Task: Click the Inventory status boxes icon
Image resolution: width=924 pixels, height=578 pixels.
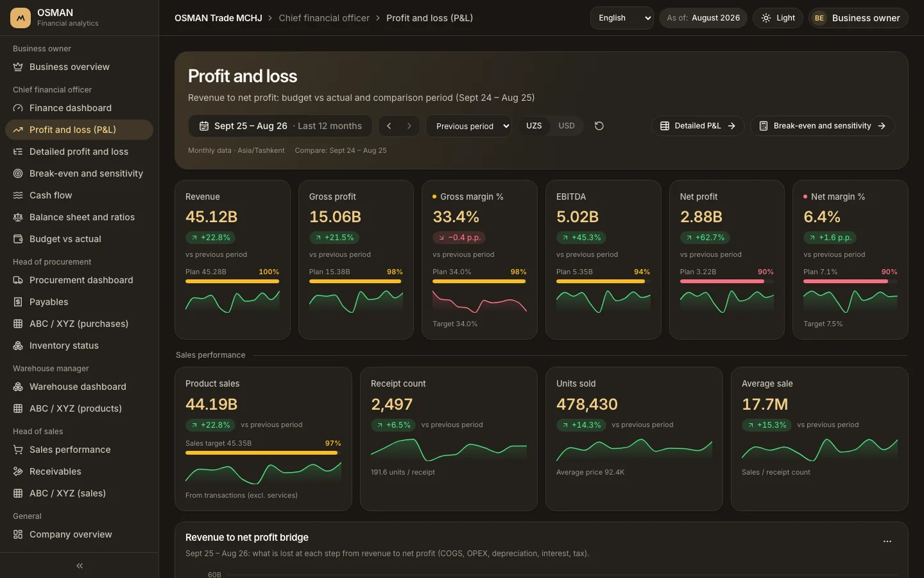Action: pyautogui.click(x=18, y=346)
